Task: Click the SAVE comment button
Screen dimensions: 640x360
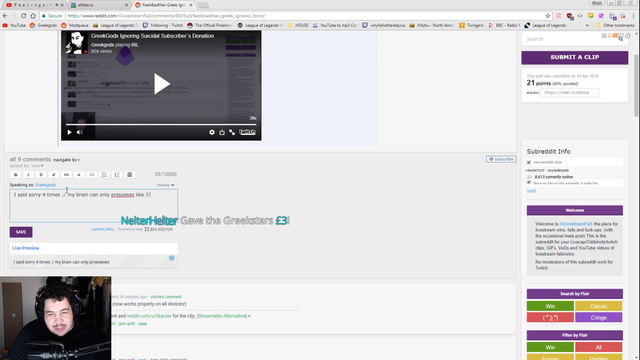Action: 21,232
